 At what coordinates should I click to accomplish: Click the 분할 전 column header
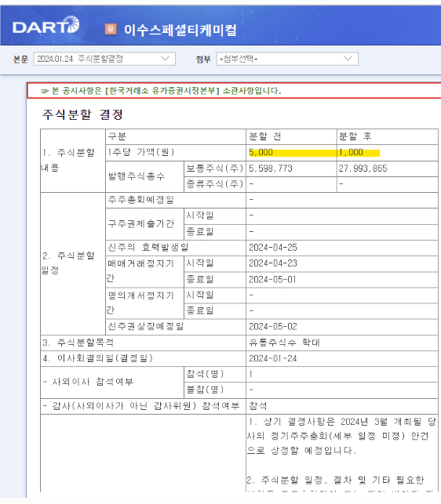click(x=265, y=136)
